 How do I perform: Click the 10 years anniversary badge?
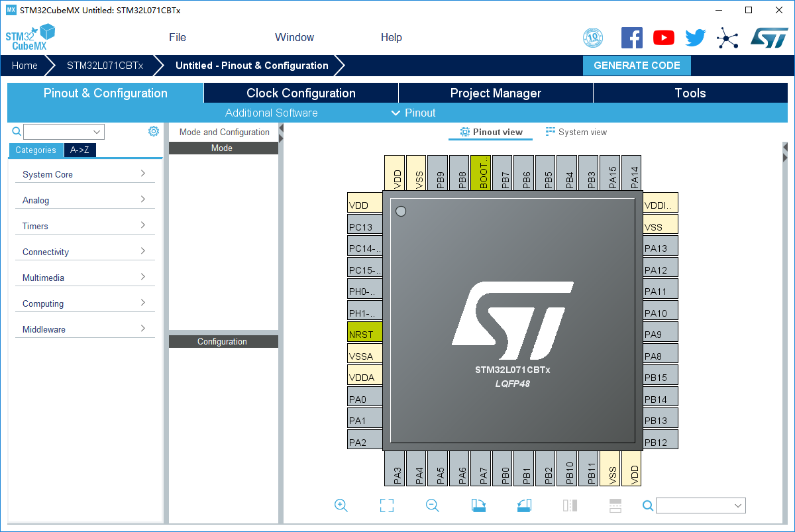(593, 38)
